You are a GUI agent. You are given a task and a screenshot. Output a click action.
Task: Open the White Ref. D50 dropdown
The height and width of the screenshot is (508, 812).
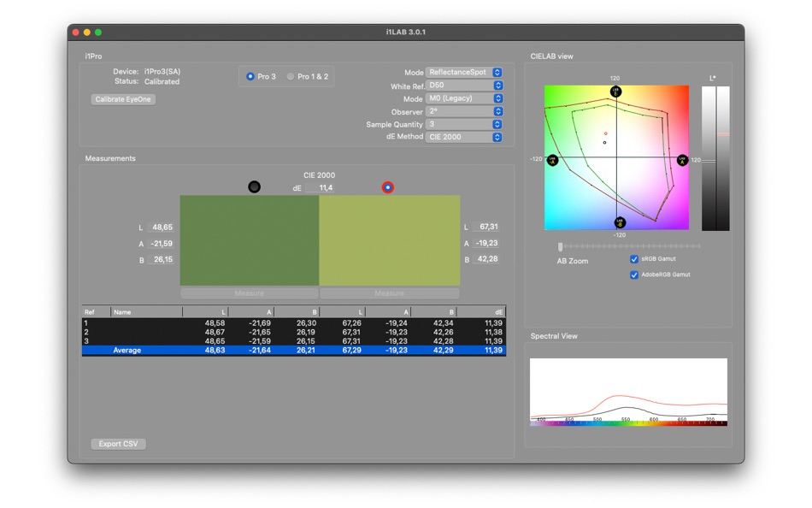tap(463, 85)
